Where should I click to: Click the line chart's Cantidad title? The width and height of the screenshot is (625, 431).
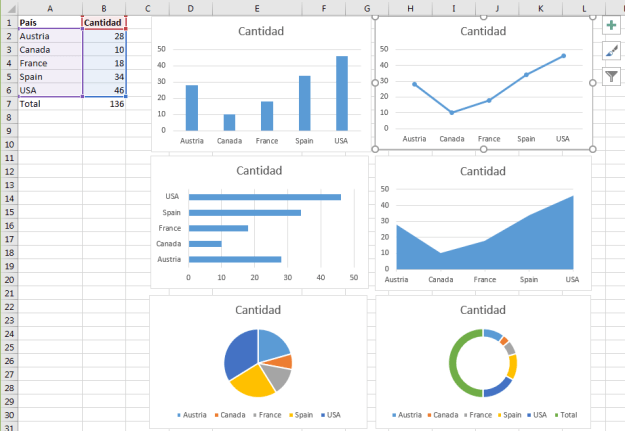(x=483, y=31)
